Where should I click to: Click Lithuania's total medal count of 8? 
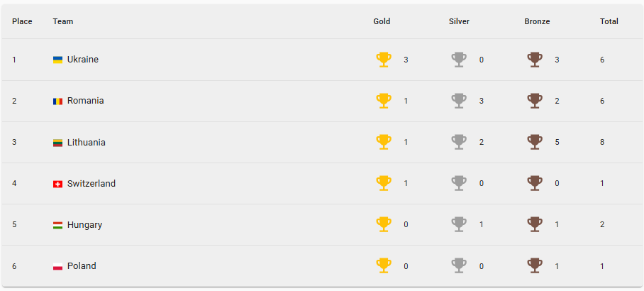point(602,142)
